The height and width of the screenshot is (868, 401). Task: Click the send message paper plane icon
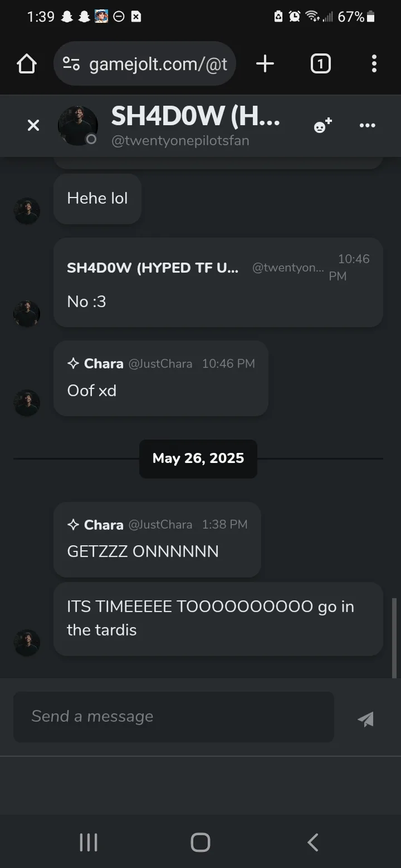[x=366, y=719]
